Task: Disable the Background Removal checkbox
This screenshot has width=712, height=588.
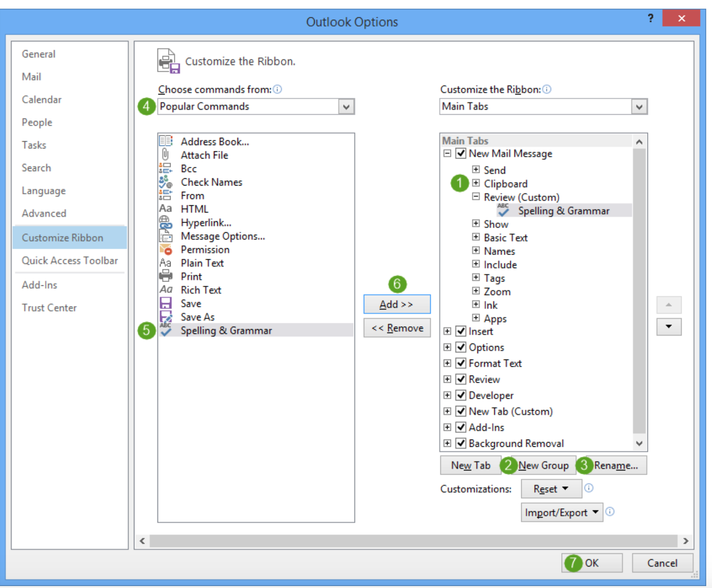Action: pyautogui.click(x=461, y=443)
